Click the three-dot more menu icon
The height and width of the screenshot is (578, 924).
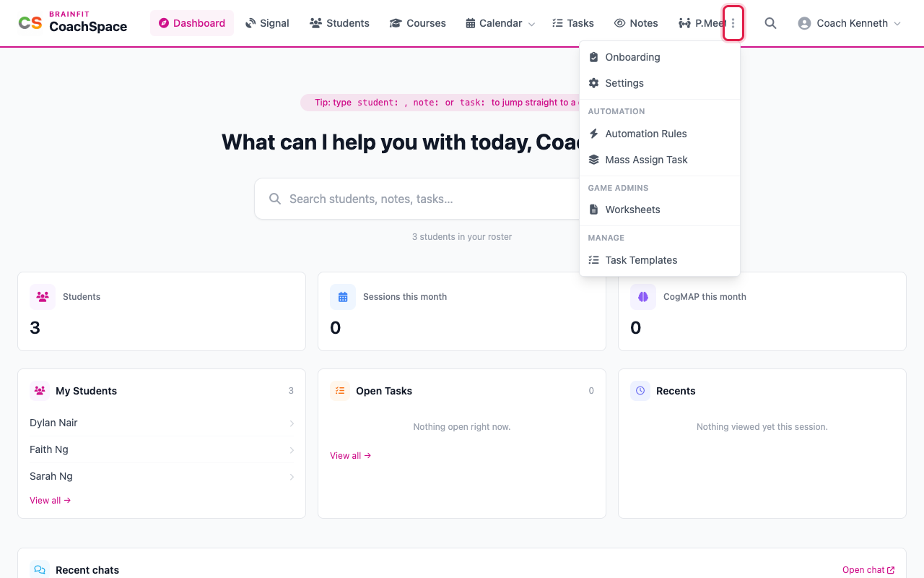tap(733, 23)
